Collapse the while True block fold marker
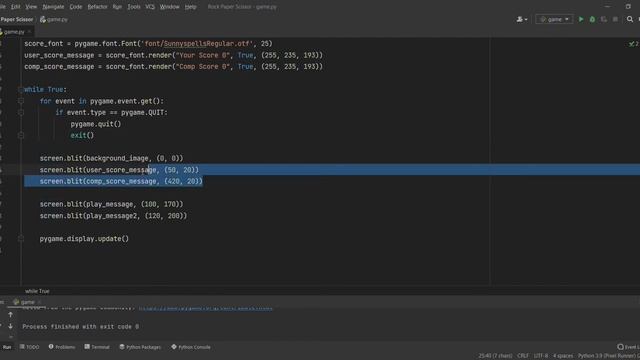 21,89
